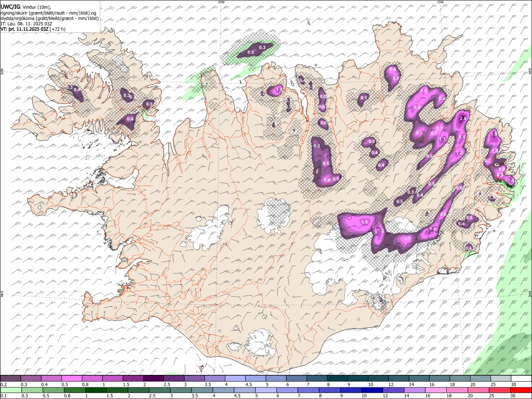The width and height of the screenshot is (532, 399).
Task: Click lower legend swatch between 0.3 and 0.5
Action: click(32, 390)
